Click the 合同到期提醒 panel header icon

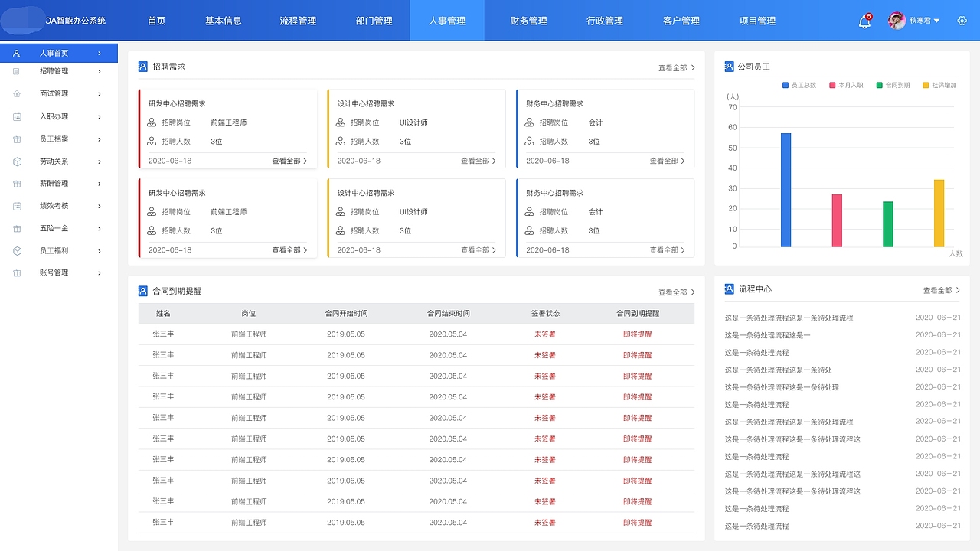142,291
